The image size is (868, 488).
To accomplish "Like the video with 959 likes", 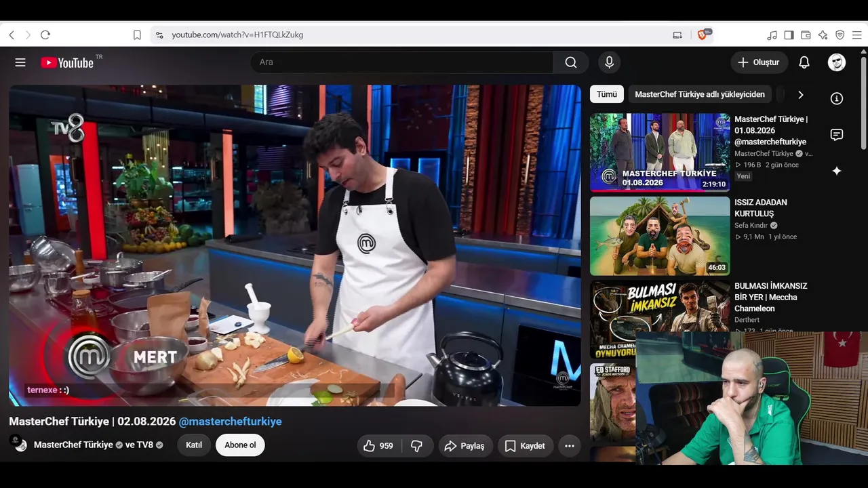I will coord(379,445).
